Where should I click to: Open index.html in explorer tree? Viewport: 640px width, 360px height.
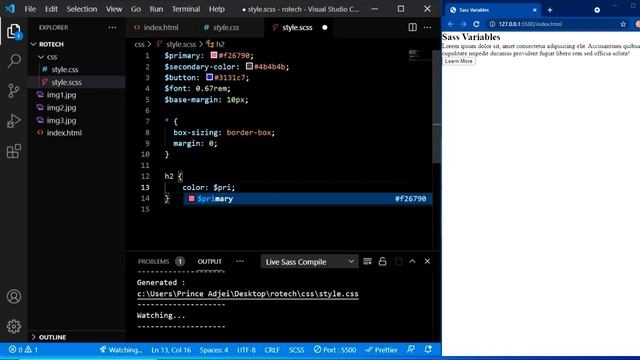pyautogui.click(x=64, y=133)
